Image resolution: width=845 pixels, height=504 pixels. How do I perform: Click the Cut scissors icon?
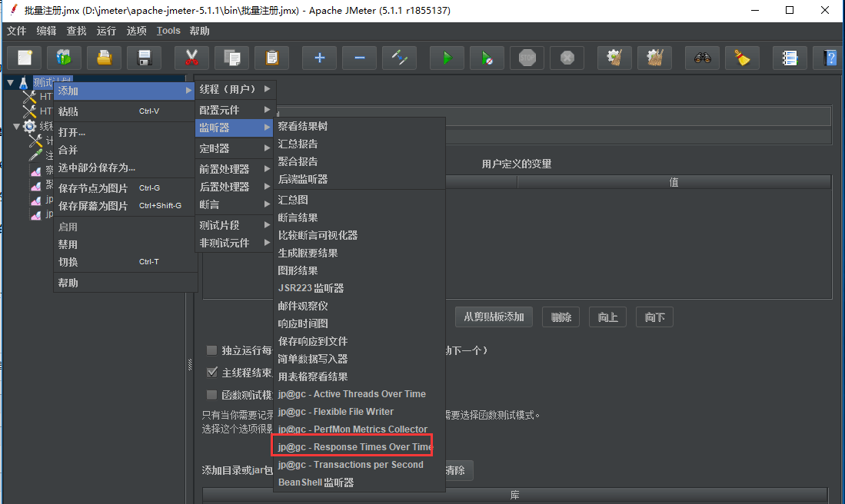tap(191, 58)
